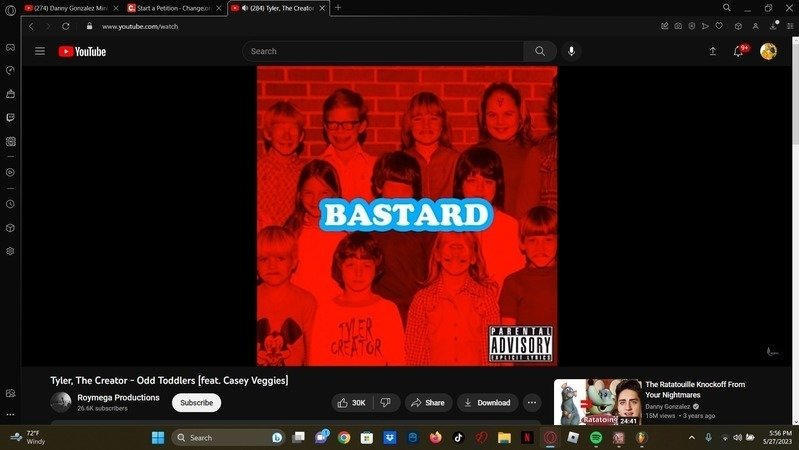The image size is (799, 450).
Task: Download this video
Action: coord(488,403)
